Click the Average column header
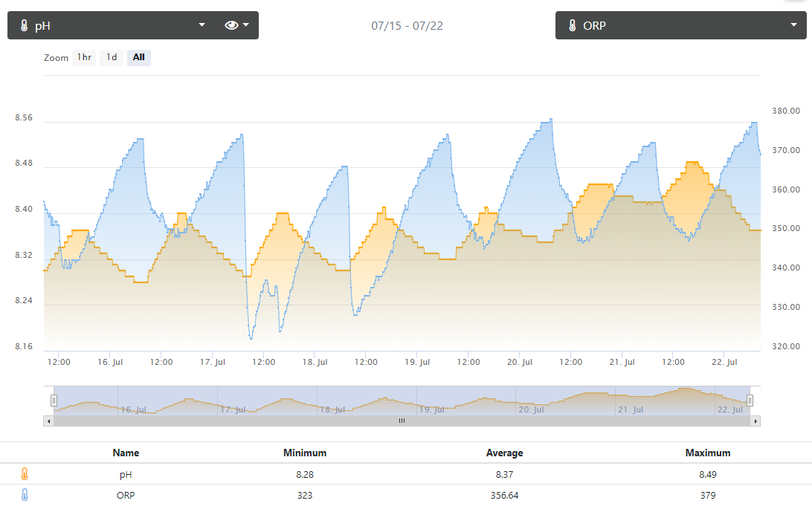The width and height of the screenshot is (812, 515). [x=504, y=453]
